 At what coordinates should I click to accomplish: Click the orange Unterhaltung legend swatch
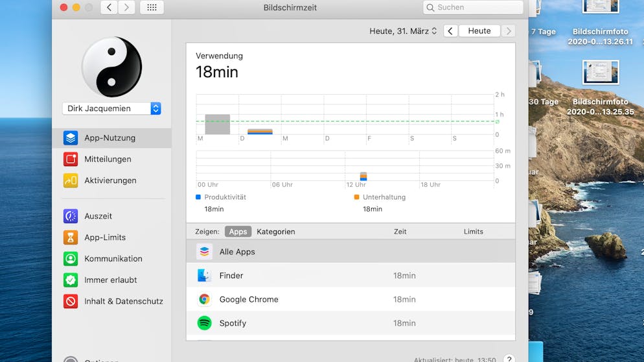(x=356, y=197)
